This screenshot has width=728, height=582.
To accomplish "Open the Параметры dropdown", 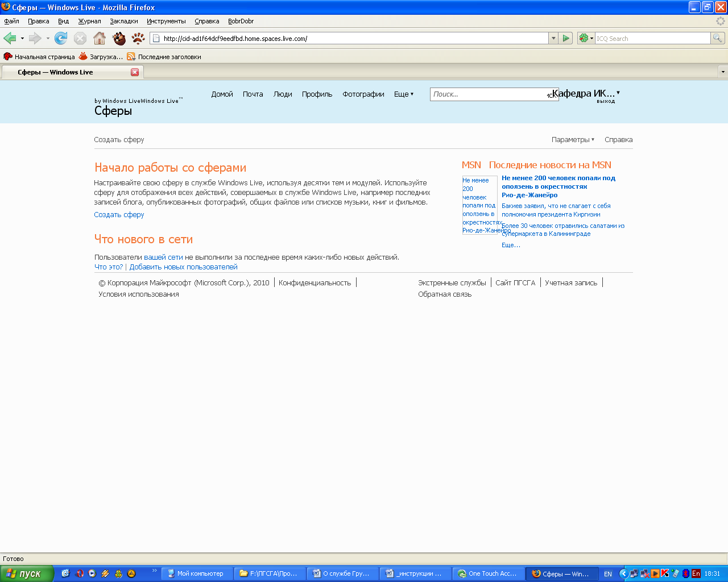I will click(x=573, y=139).
